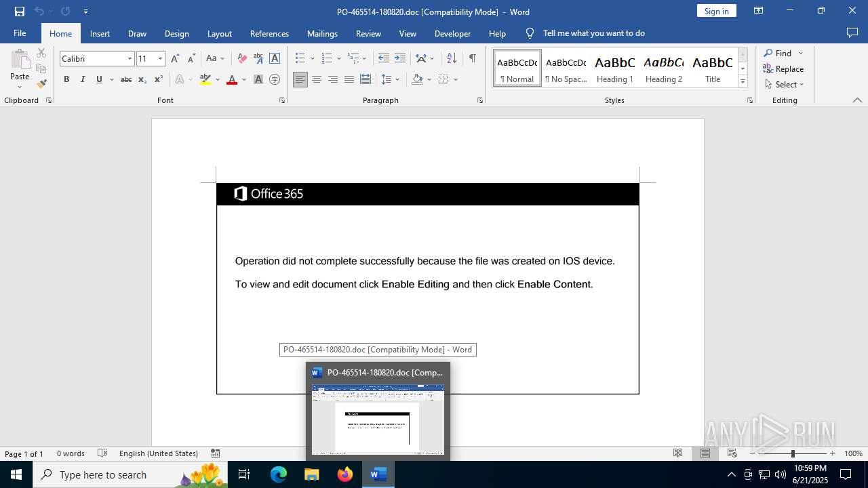The image size is (868, 488).
Task: Apply the red font color swatch
Action: pyautogui.click(x=232, y=79)
